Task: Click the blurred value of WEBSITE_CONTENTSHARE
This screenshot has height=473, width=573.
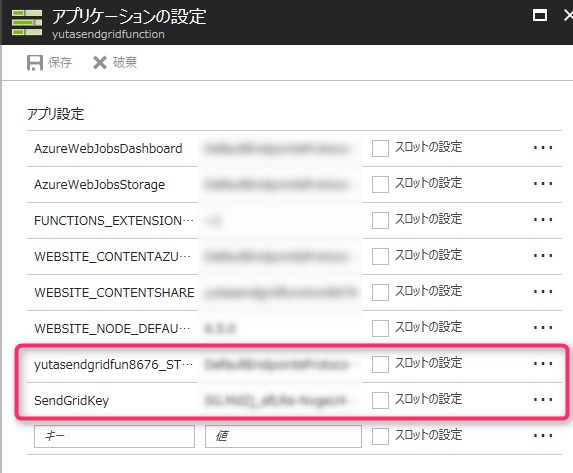Action: pyautogui.click(x=281, y=293)
